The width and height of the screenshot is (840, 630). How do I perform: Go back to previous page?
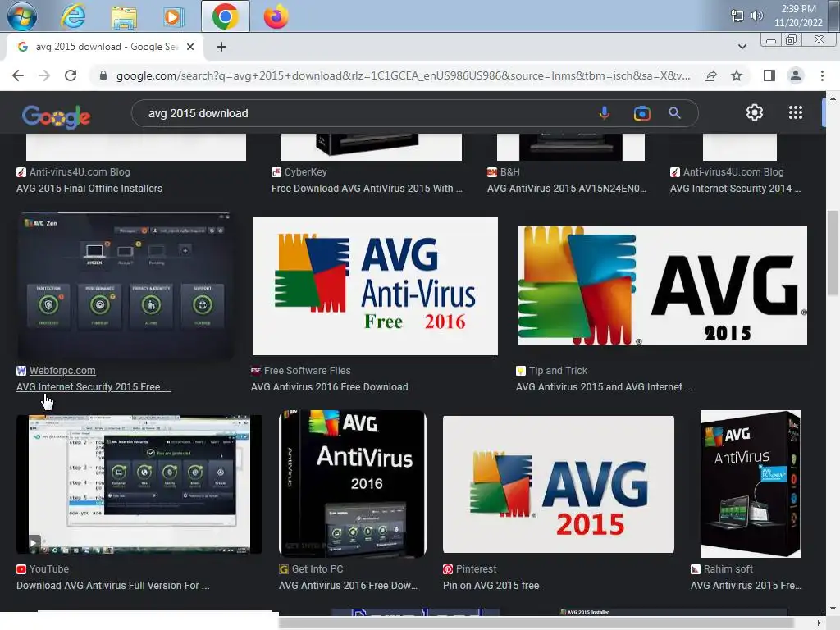(18, 75)
